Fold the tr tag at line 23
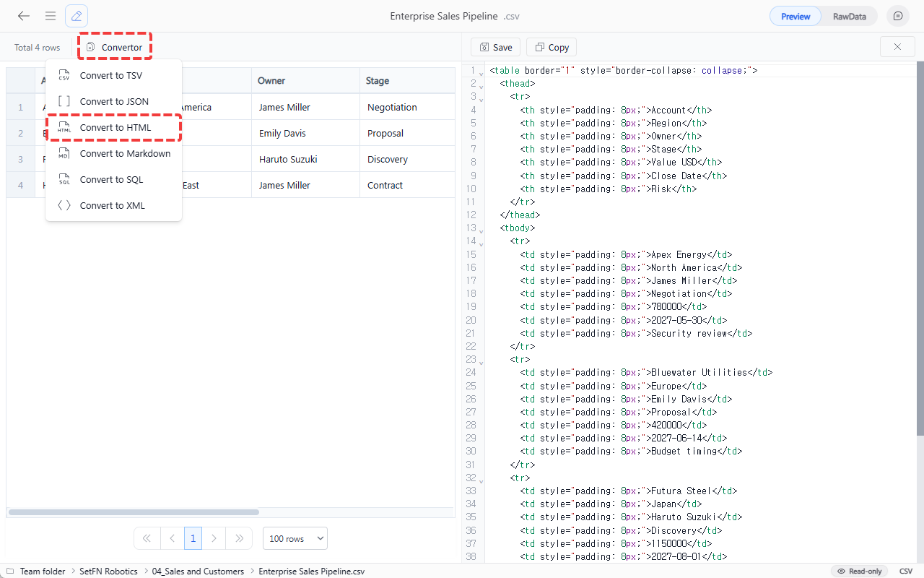 pyautogui.click(x=481, y=362)
